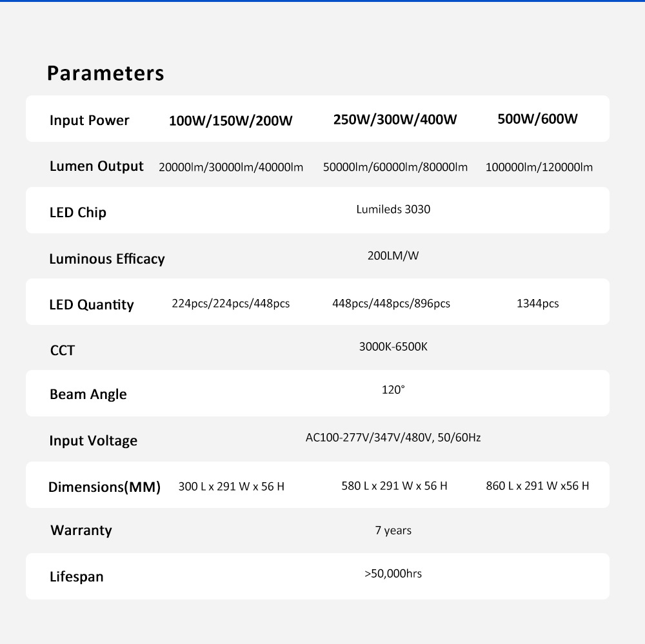Screen dimensions: 645x644
Task: Select the 120° beam angle value
Action: 393,390
